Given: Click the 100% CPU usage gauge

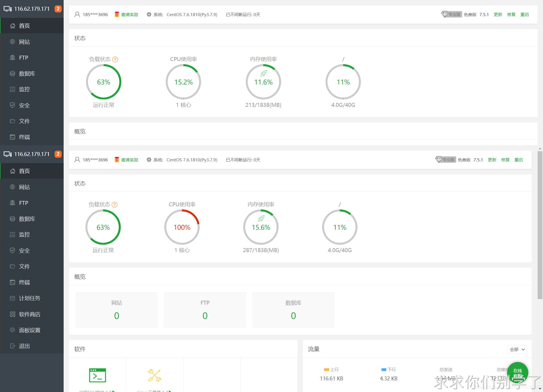Looking at the screenshot, I should (x=182, y=227).
